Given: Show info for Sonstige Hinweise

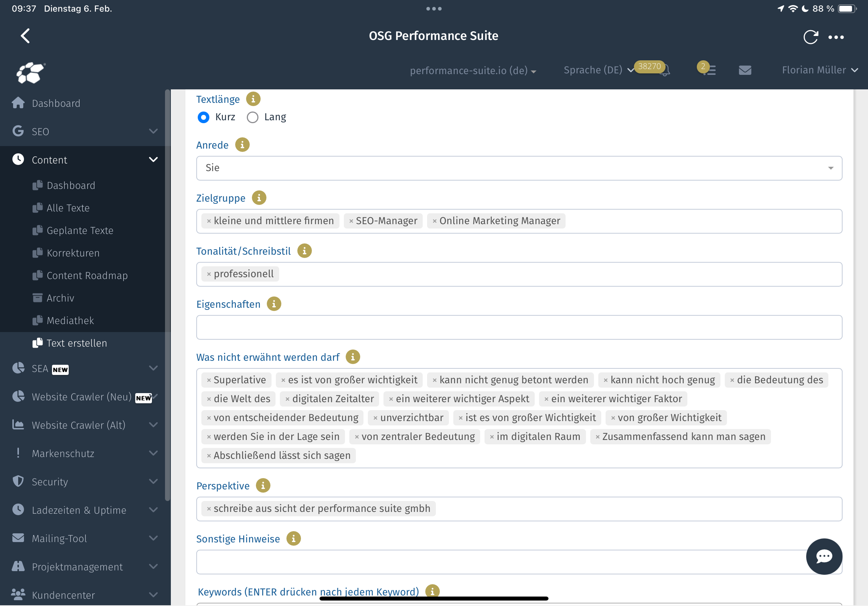Looking at the screenshot, I should 294,538.
